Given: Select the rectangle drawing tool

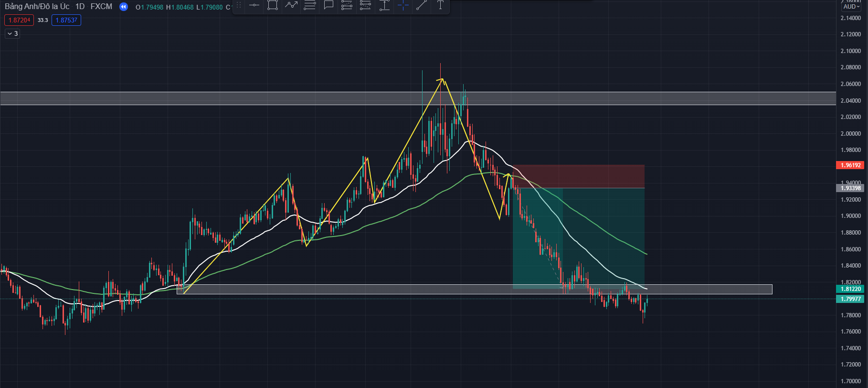Looking at the screenshot, I should (272, 5).
